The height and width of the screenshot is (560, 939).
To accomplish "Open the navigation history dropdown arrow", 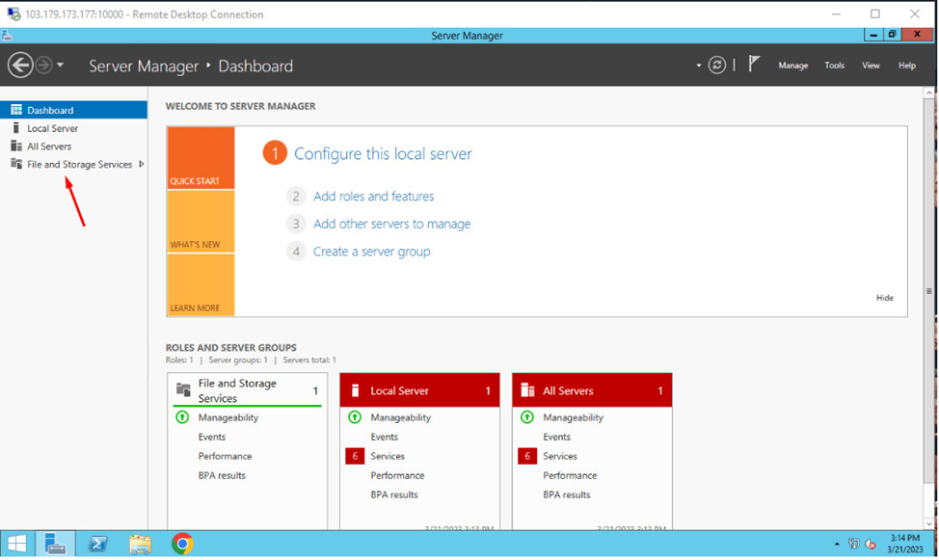I will [60, 65].
